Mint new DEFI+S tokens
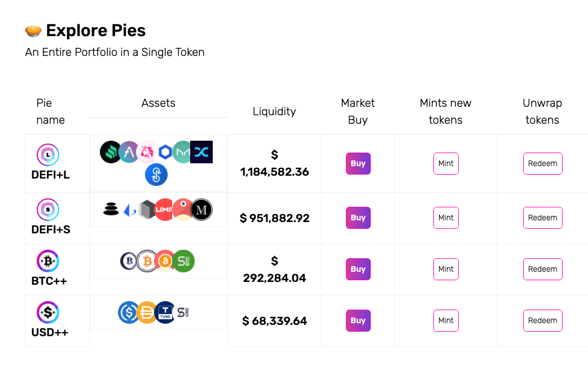The width and height of the screenshot is (588, 365). [446, 218]
